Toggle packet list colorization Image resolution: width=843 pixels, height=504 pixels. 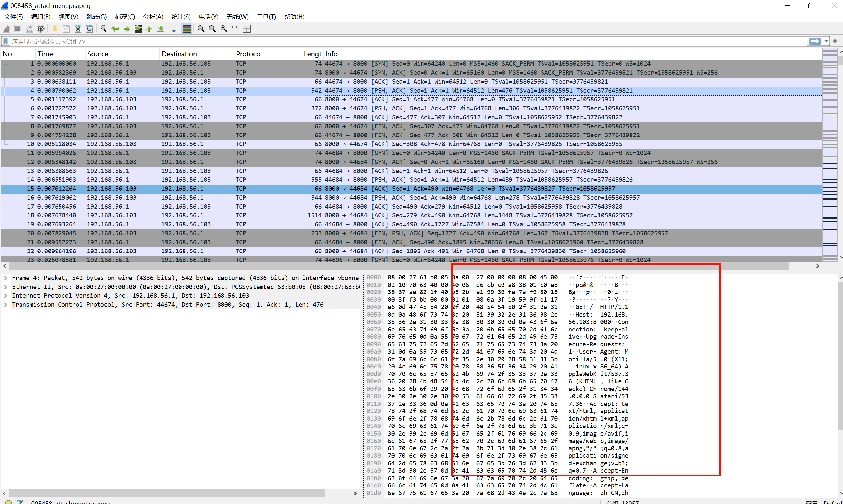pos(187,29)
